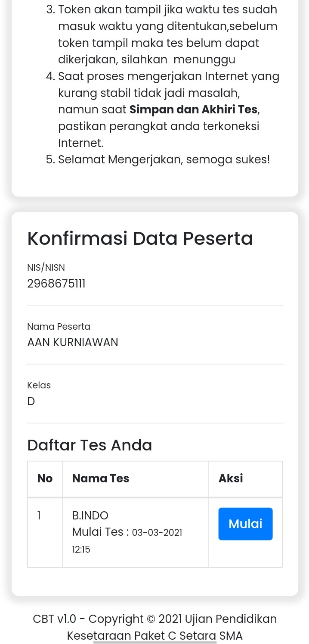Click the B.INDO test name
Screen dimensions: 309x644
tap(90, 516)
